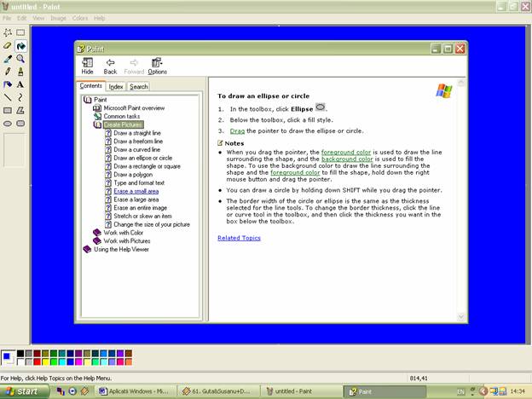Switch to the Contents tab

(x=90, y=86)
